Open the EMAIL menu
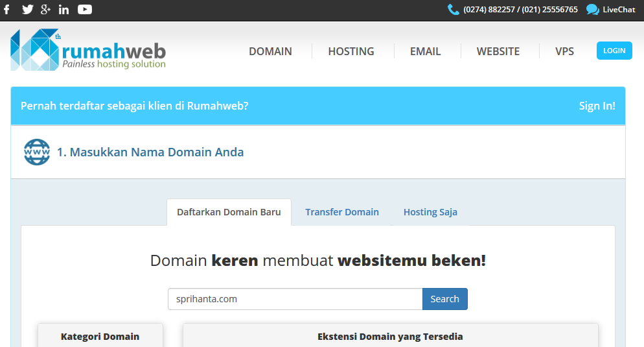This screenshot has height=347, width=644. tap(426, 51)
